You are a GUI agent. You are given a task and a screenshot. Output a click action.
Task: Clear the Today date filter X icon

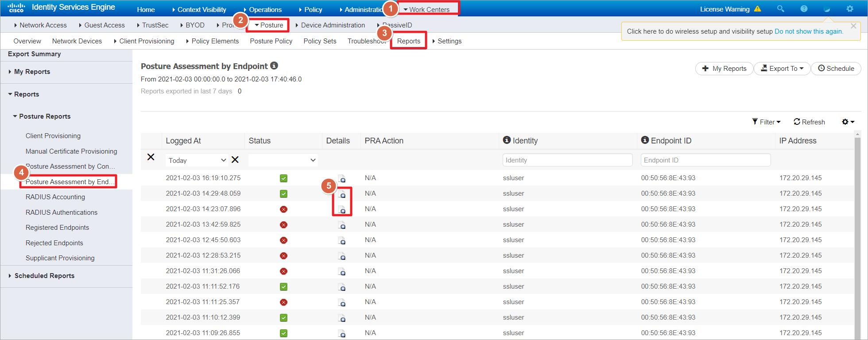tap(235, 160)
